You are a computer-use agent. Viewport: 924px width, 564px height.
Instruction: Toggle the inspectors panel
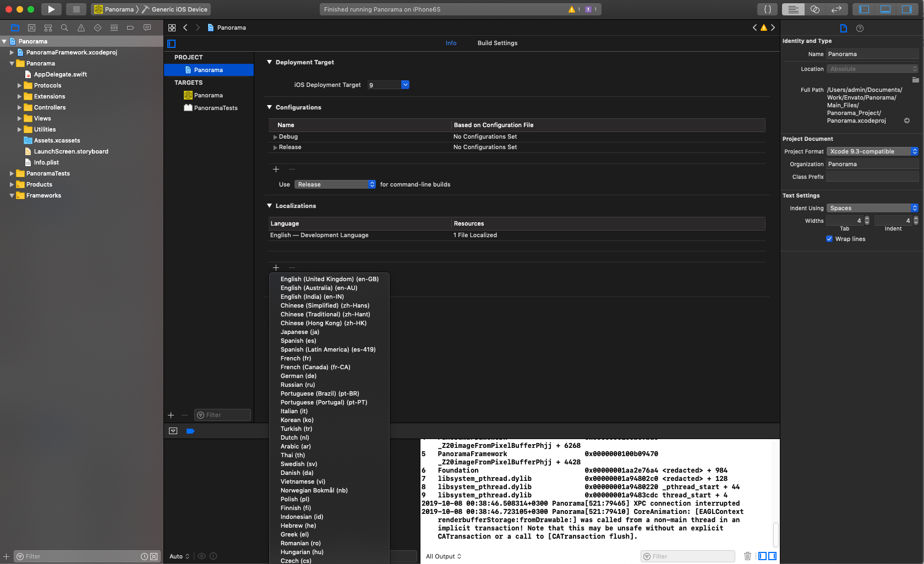pos(906,9)
